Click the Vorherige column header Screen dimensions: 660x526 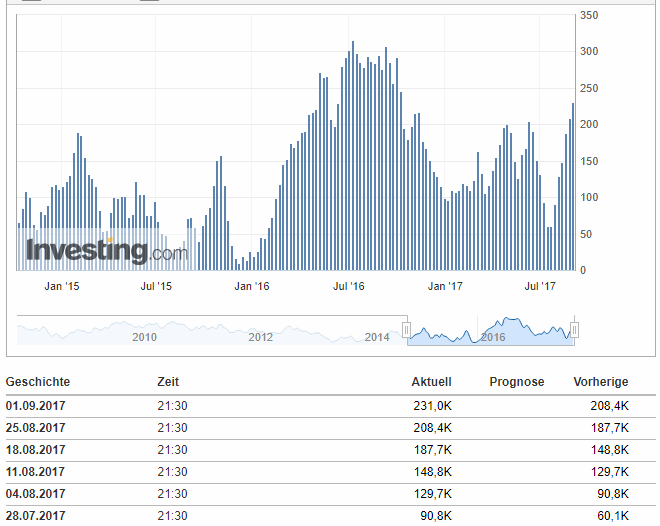600,382
